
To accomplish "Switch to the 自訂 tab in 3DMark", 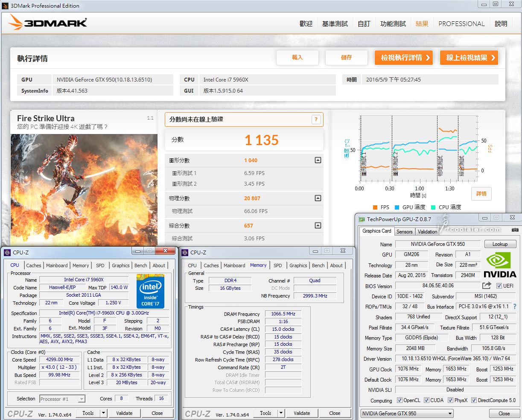I will [x=364, y=24].
